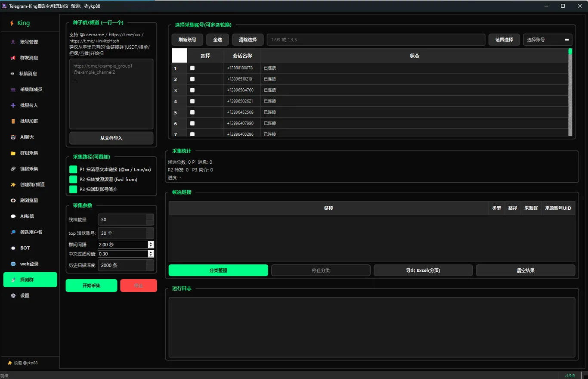Click the 停止分类 button
This screenshot has height=379, width=588.
(321, 270)
